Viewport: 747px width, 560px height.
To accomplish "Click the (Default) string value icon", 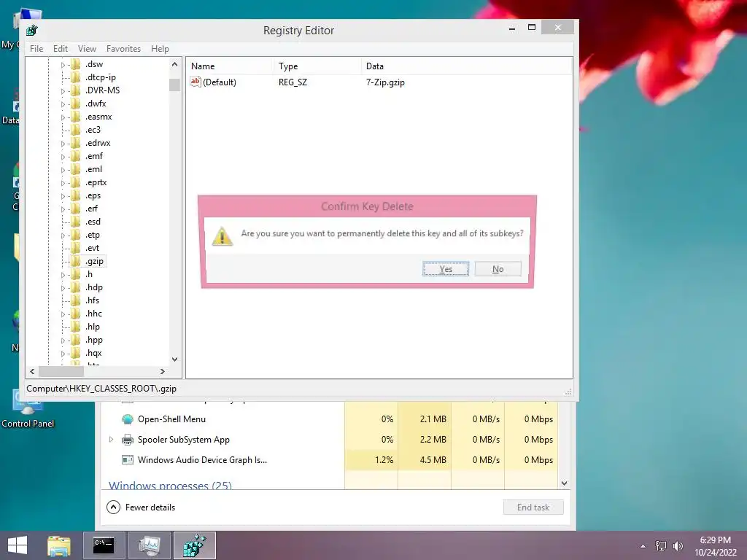I will click(196, 82).
